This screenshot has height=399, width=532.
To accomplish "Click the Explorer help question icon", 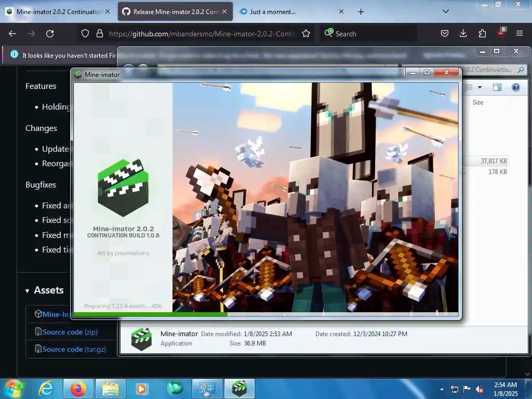I will [516, 87].
